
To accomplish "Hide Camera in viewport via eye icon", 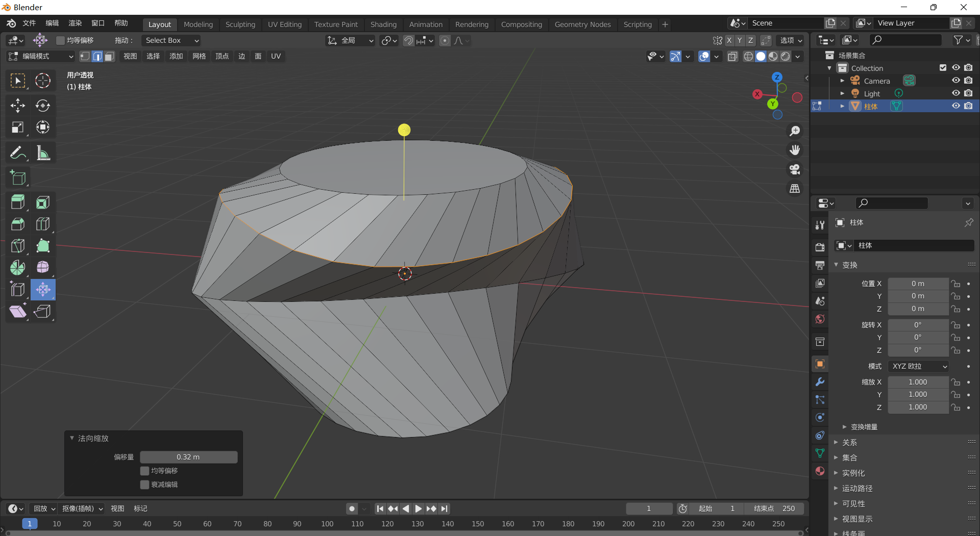I will click(x=955, y=81).
